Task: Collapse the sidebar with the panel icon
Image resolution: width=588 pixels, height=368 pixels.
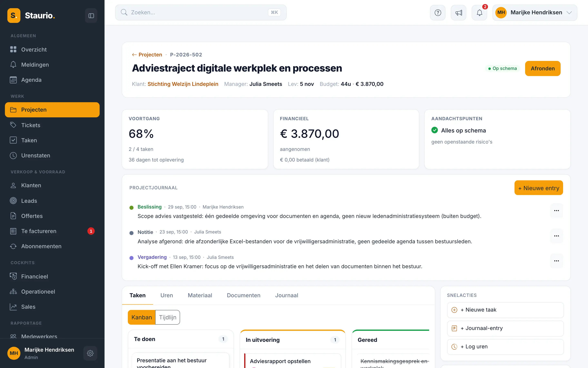Action: (x=91, y=16)
